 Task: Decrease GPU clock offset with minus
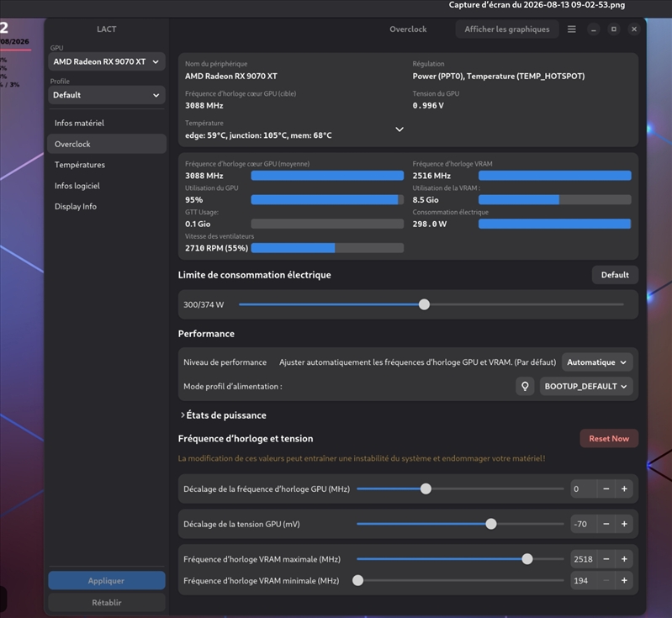(606, 489)
